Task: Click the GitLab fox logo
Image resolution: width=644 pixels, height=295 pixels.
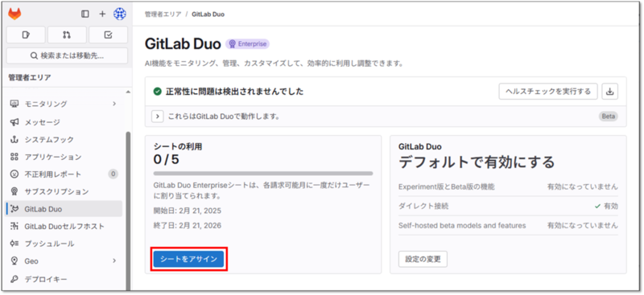Action: [14, 14]
